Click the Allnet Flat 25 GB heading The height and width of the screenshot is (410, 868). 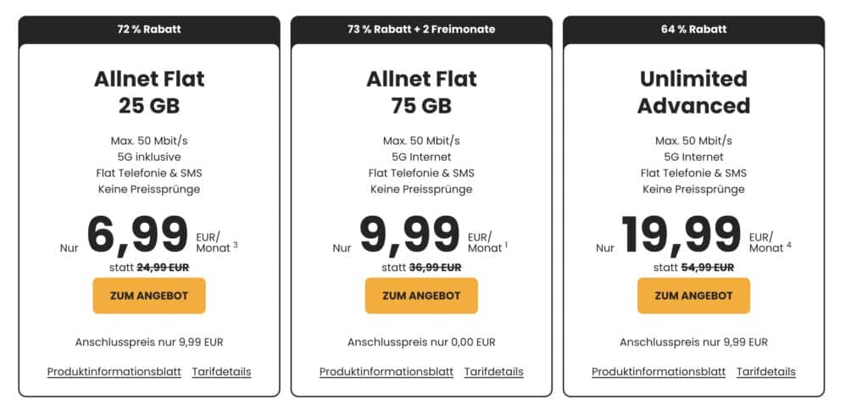(x=149, y=91)
